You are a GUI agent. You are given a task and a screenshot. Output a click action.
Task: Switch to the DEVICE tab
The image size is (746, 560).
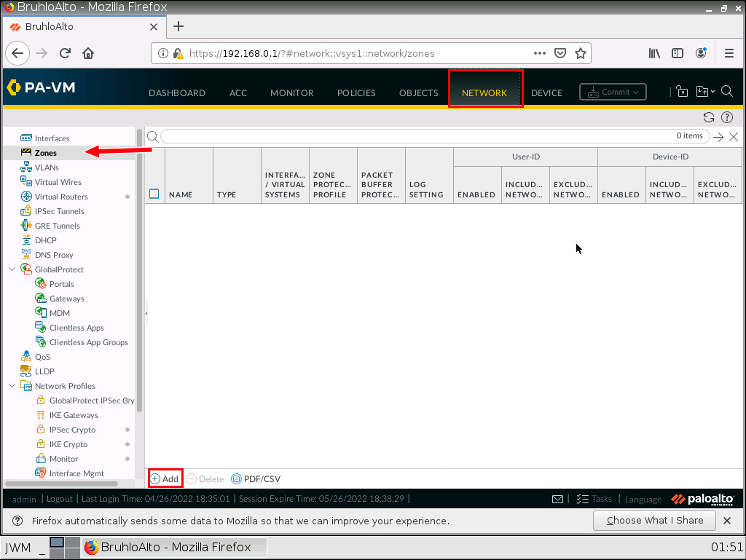pyautogui.click(x=546, y=92)
